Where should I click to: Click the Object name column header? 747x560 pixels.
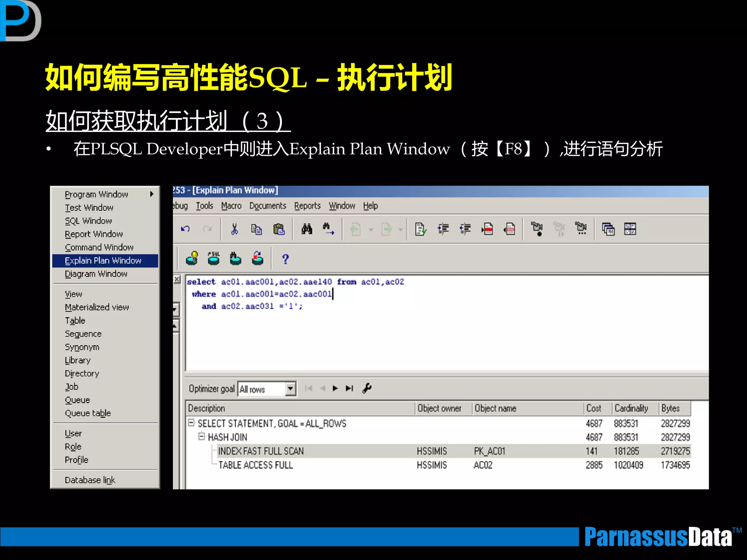[528, 408]
